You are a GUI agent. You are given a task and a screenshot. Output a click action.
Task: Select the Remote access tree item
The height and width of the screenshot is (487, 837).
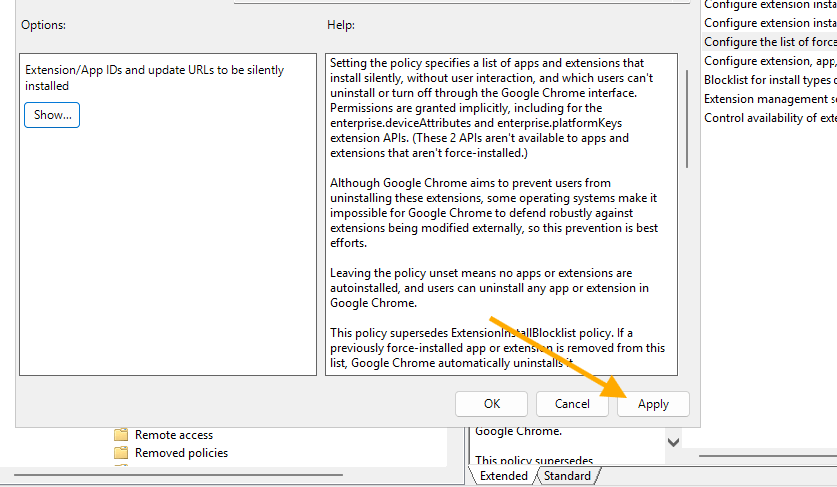(x=174, y=435)
